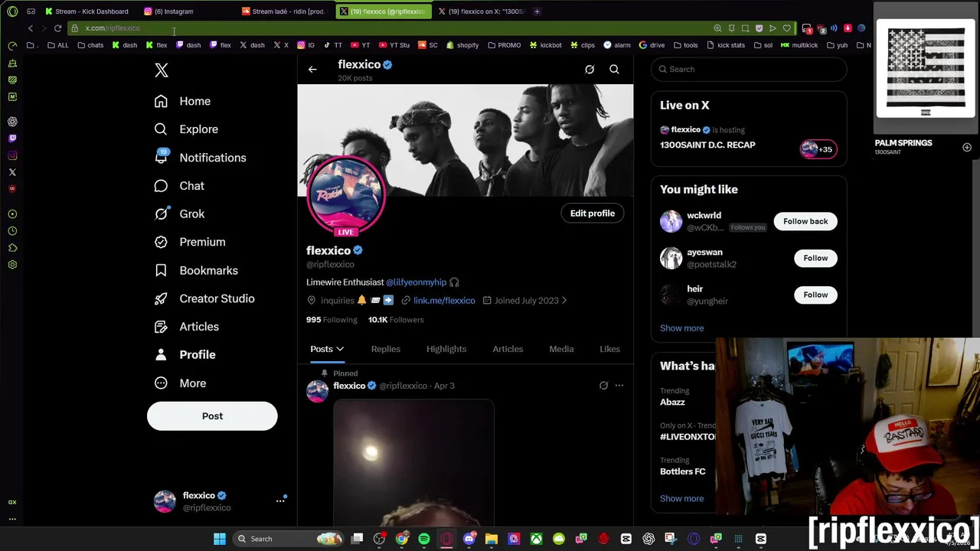Screen dimensions: 980x551
Task: Follow heir @yungheir
Action: (815, 295)
